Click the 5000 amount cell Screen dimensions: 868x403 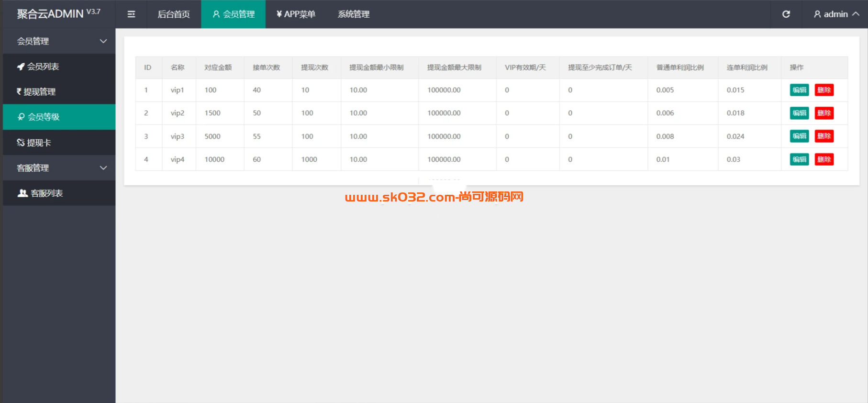(x=220, y=136)
